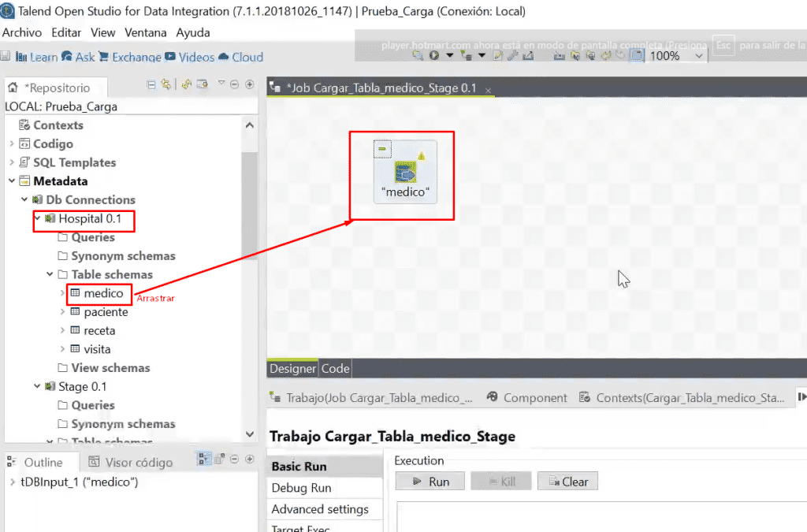Toggle link-with-editor icon in Repositorio
807x532 pixels.
coord(165,84)
